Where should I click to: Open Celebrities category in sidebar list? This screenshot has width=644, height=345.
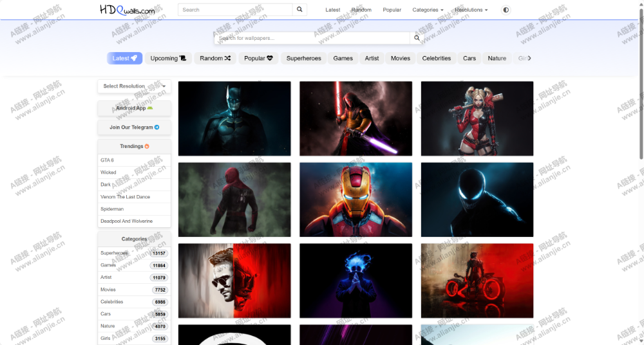click(135, 302)
